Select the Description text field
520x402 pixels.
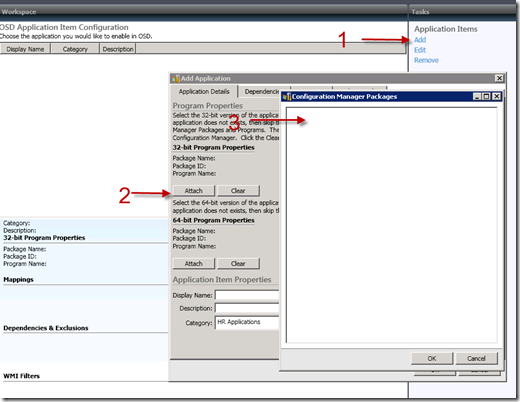coord(247,308)
